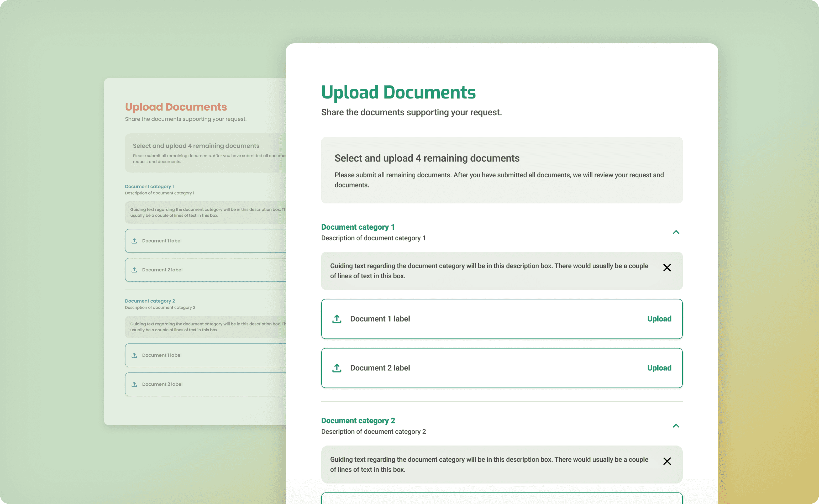Collapse Document category 2 section chevron
The height and width of the screenshot is (504, 819).
click(x=676, y=426)
